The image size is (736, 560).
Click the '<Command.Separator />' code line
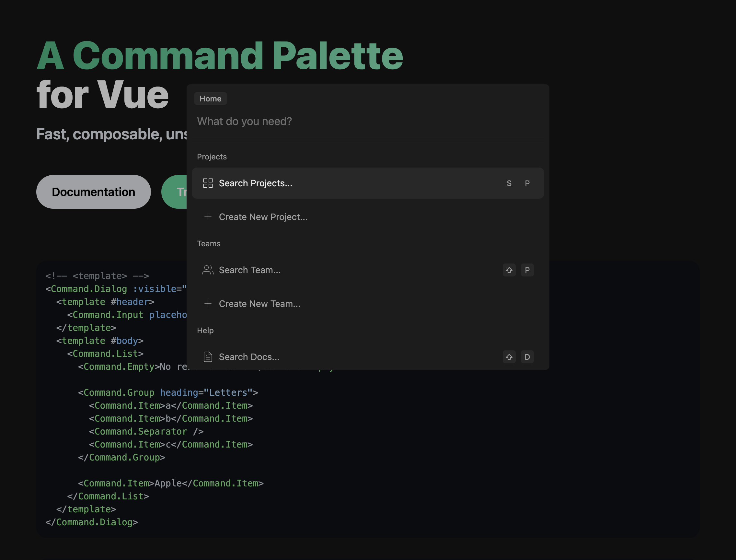pyautogui.click(x=146, y=431)
